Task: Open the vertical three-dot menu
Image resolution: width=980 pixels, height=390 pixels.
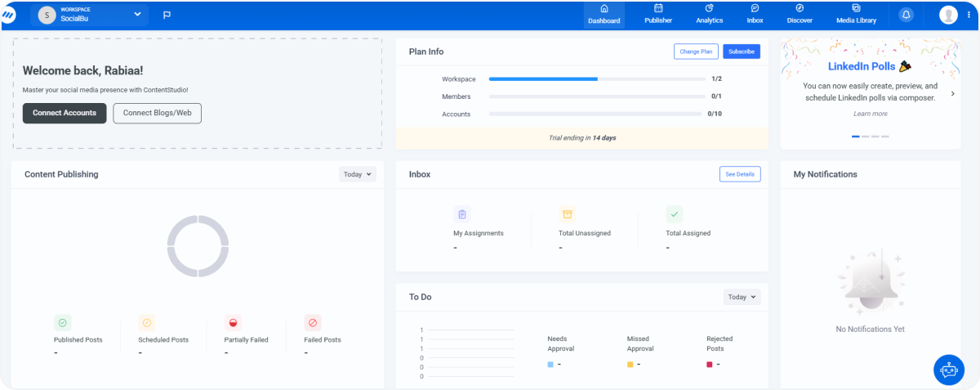Action: (969, 15)
